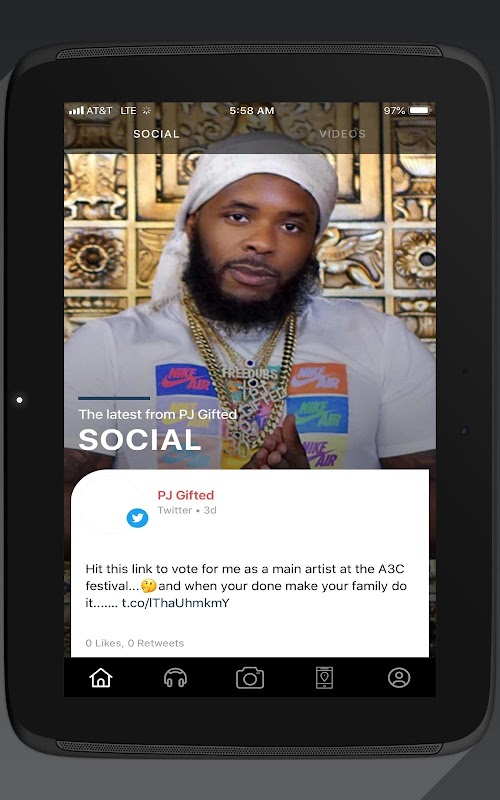Tap the tweet text body
The width and height of the screenshot is (500, 800).
tap(246, 586)
